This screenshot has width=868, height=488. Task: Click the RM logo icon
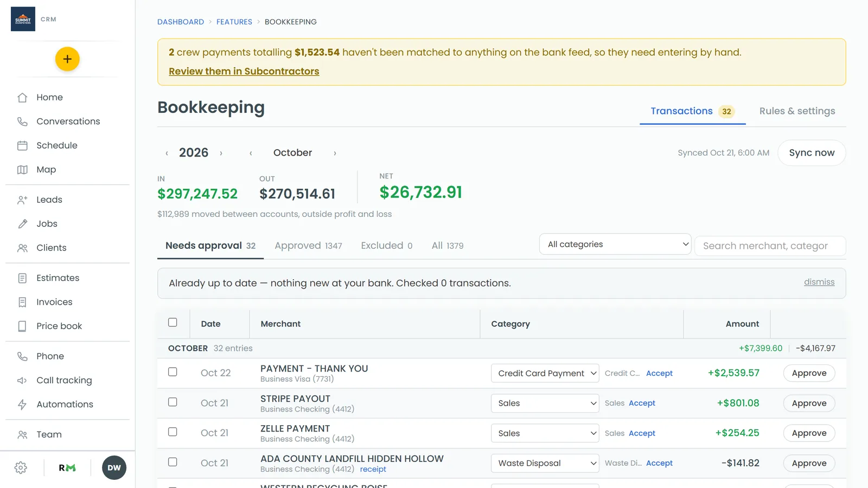click(x=67, y=468)
